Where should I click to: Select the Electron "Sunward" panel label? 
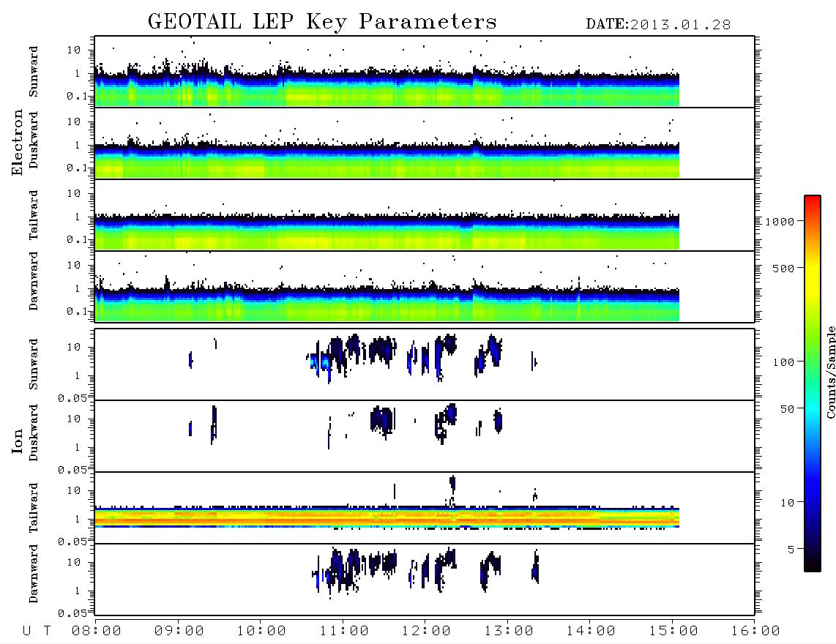(34, 72)
